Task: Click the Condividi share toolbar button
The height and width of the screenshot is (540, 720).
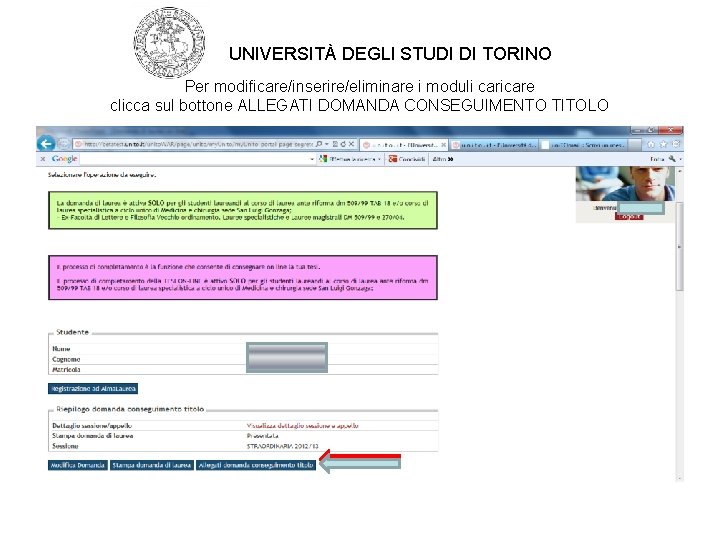Action: [x=407, y=159]
